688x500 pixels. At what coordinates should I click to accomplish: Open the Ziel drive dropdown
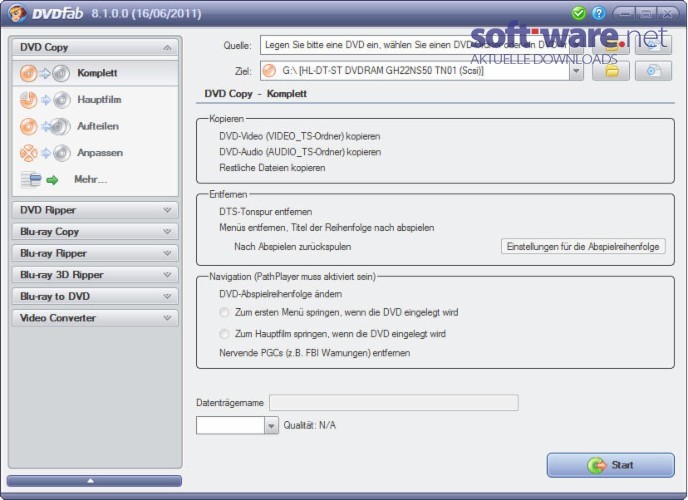tap(576, 71)
